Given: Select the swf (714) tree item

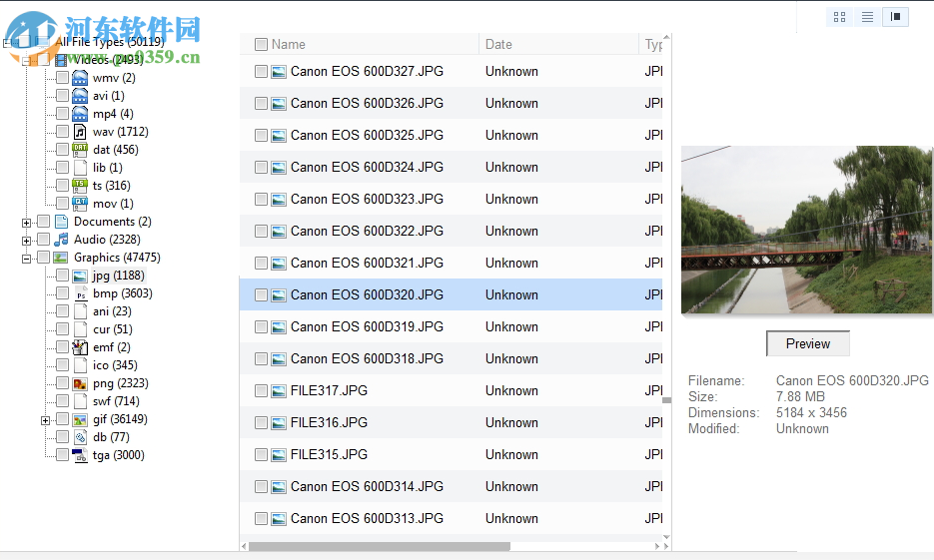Looking at the screenshot, I should [x=116, y=401].
